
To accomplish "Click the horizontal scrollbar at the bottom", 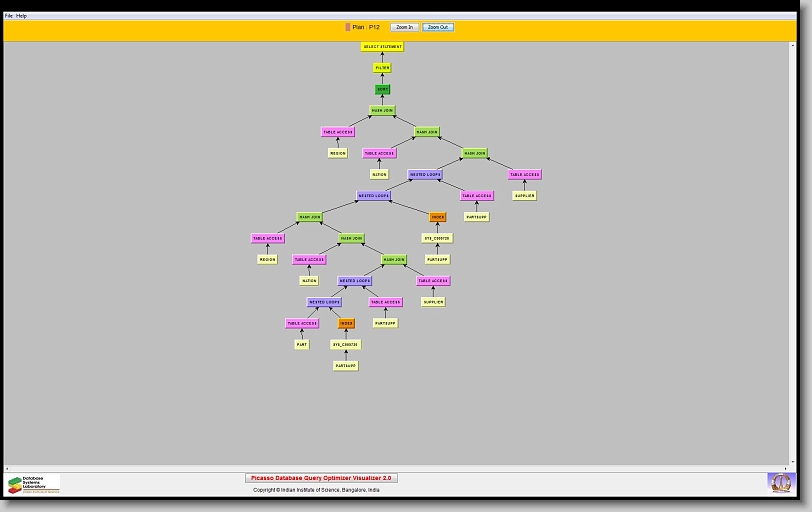I will click(x=400, y=468).
